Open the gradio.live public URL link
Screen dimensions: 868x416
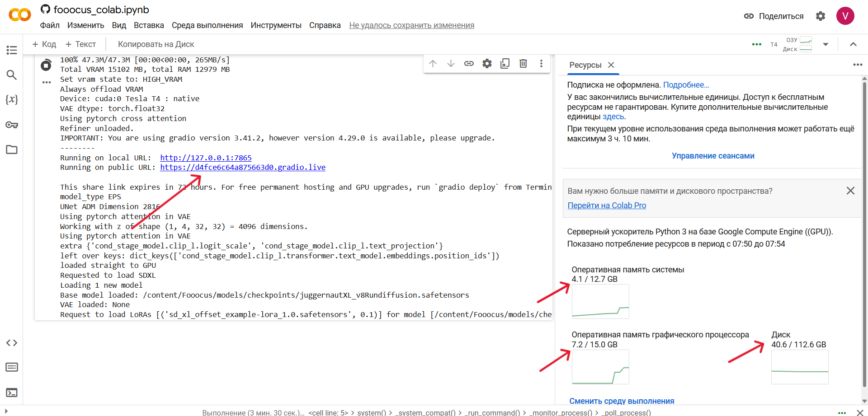[x=243, y=168]
